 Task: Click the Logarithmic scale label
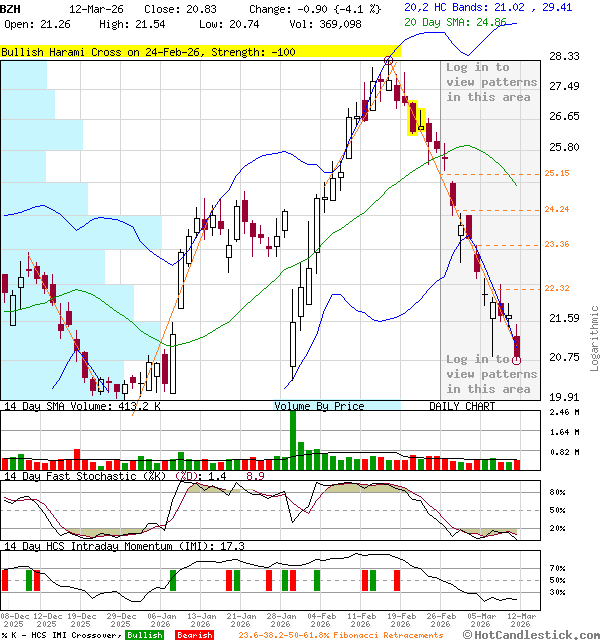594,338
